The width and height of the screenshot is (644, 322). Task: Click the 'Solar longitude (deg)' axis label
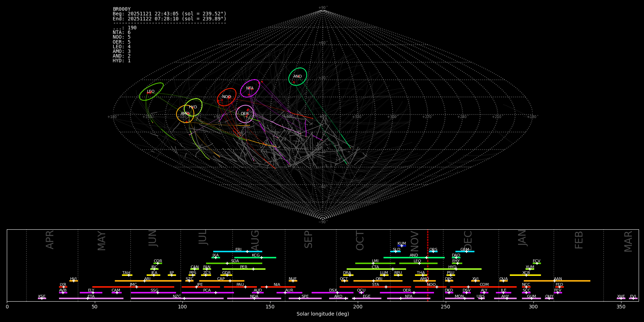click(323, 314)
